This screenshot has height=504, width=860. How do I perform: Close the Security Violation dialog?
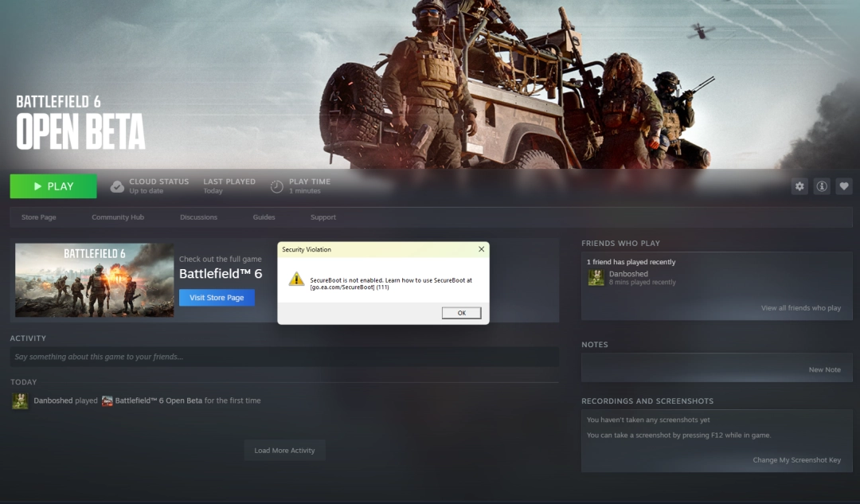tap(481, 249)
